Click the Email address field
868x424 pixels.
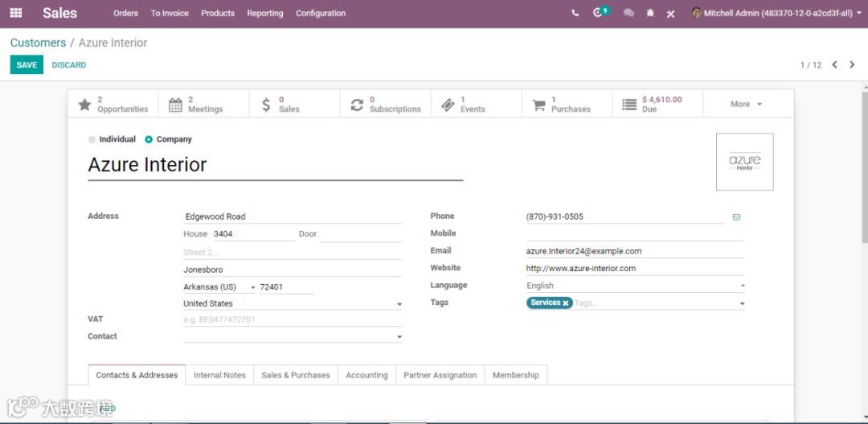635,251
